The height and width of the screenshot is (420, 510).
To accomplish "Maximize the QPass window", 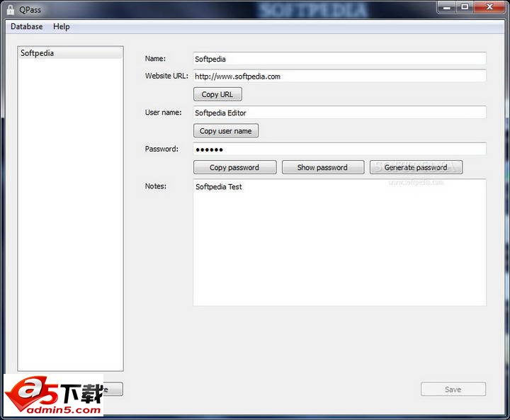I will point(465,7).
